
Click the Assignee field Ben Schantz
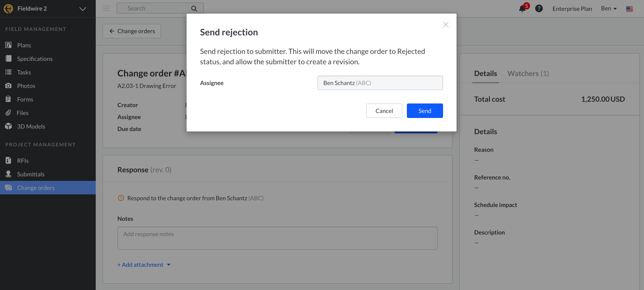point(380,83)
